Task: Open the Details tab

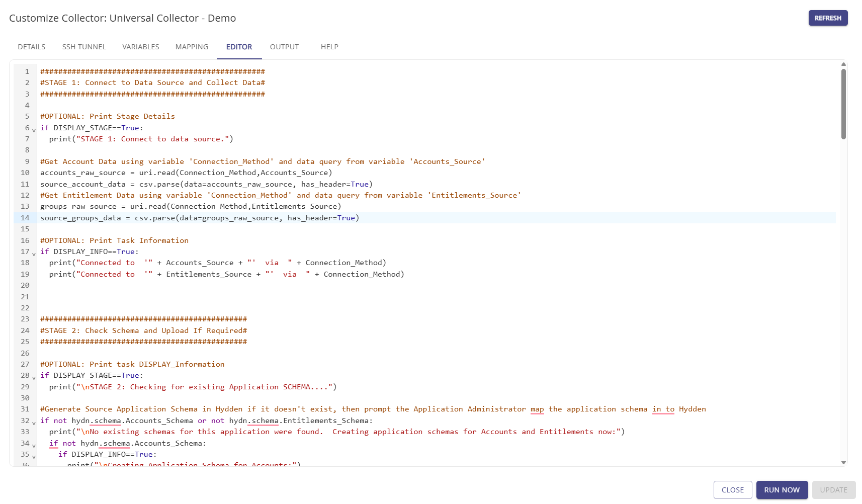Action: pos(32,47)
